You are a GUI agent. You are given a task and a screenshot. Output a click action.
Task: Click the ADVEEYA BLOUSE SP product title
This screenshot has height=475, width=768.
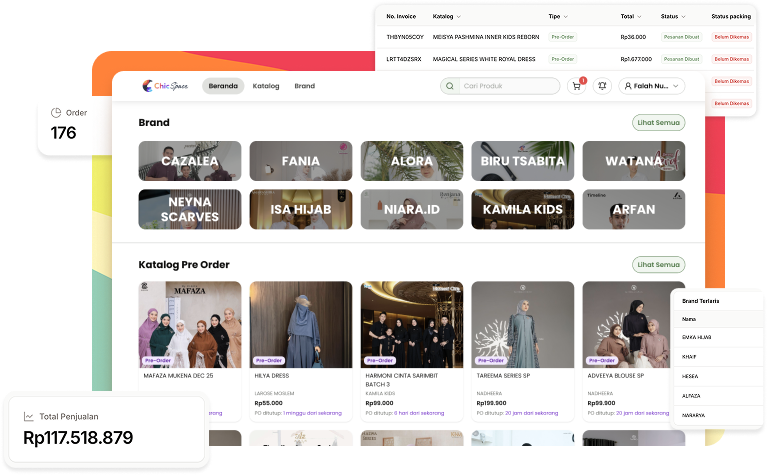pos(616,376)
